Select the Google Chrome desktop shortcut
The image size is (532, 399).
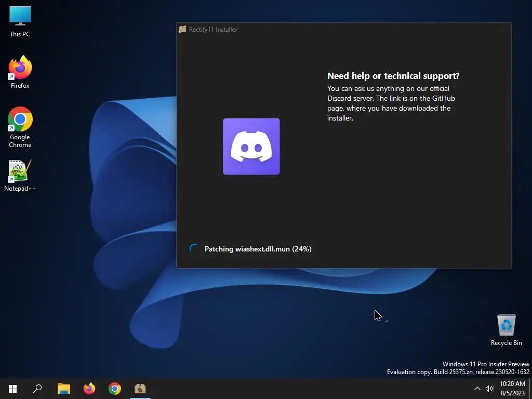point(20,127)
